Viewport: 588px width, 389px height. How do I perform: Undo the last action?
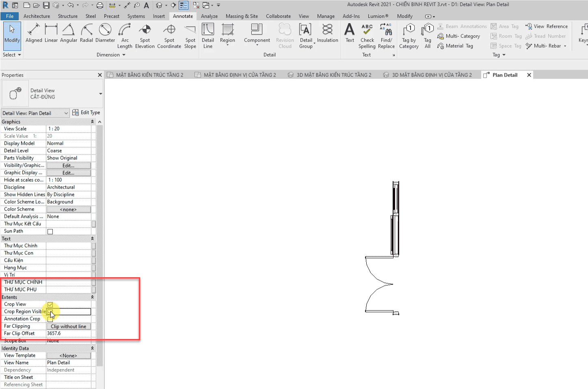70,5
